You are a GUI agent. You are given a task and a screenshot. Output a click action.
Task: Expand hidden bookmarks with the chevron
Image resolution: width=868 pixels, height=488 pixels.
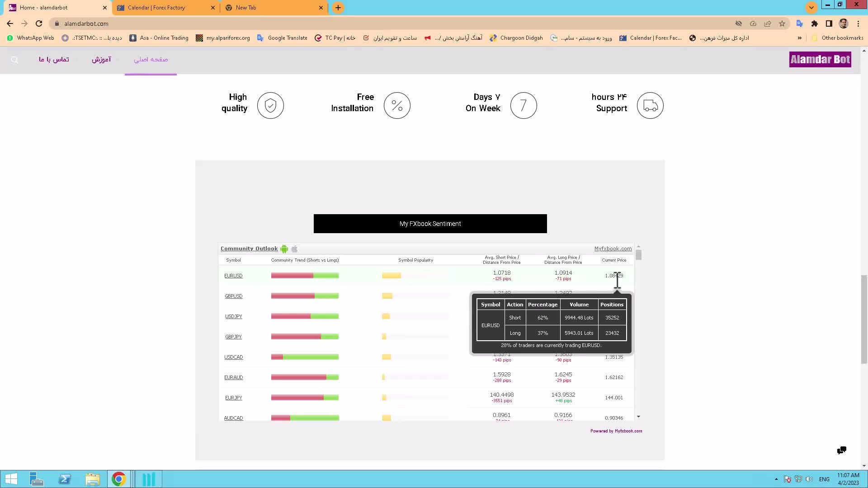799,38
